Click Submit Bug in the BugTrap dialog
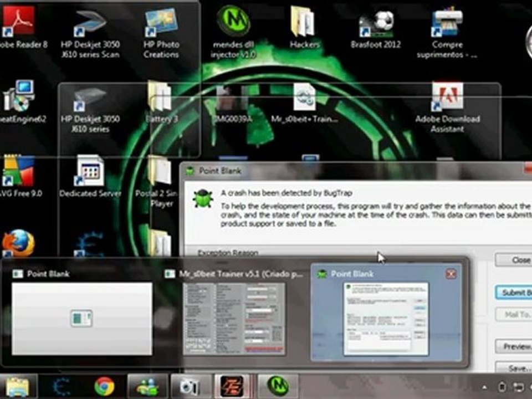This screenshot has height=399, width=532. [x=514, y=293]
